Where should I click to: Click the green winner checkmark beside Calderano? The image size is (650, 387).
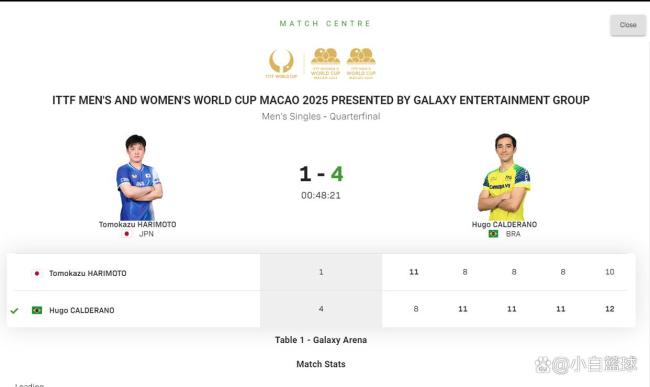click(x=15, y=310)
